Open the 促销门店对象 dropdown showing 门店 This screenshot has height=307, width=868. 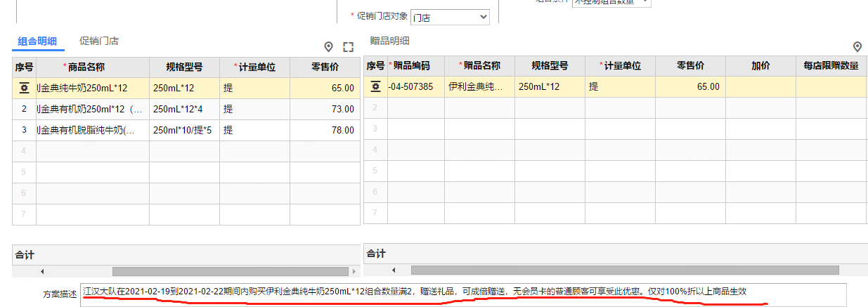coord(450,16)
